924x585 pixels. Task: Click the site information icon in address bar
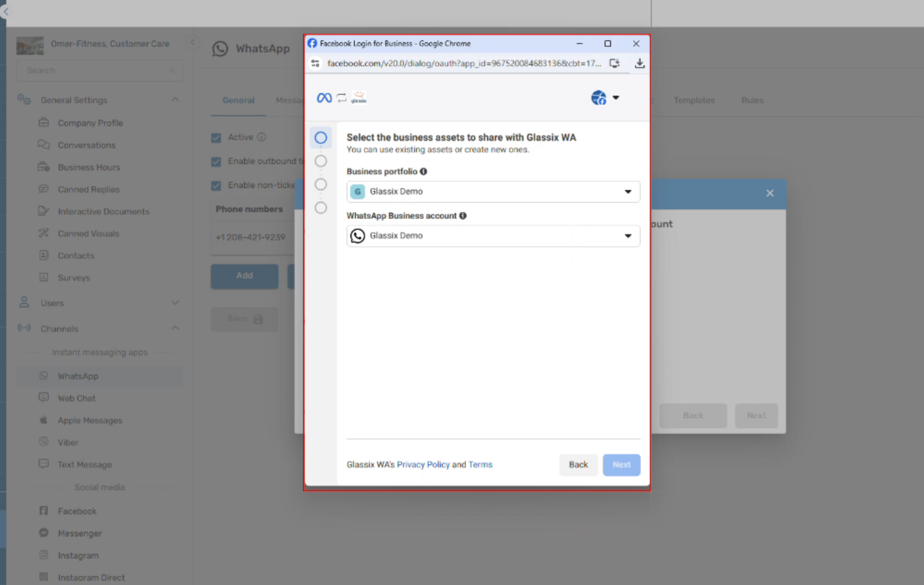(316, 63)
